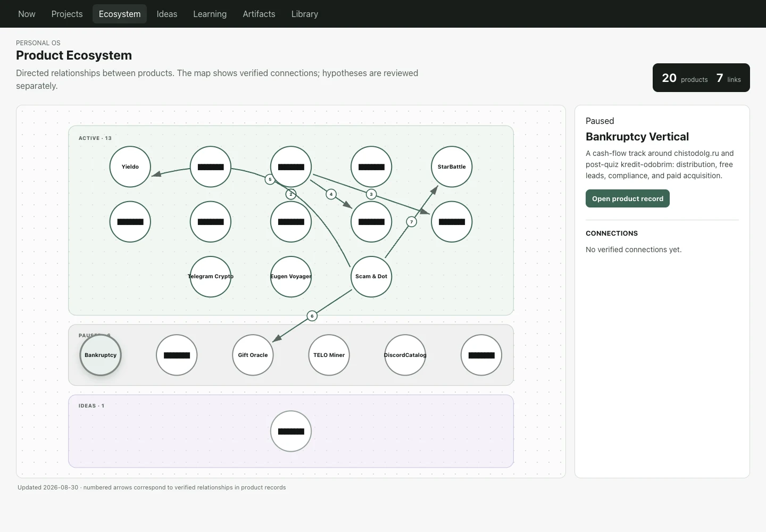Viewport: 766px width, 532px height.
Task: Go to the Ideas tab
Action: [166, 14]
